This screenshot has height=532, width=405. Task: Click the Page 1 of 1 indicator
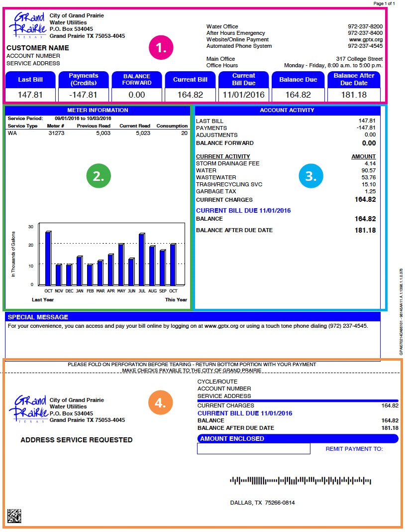[x=384, y=3]
